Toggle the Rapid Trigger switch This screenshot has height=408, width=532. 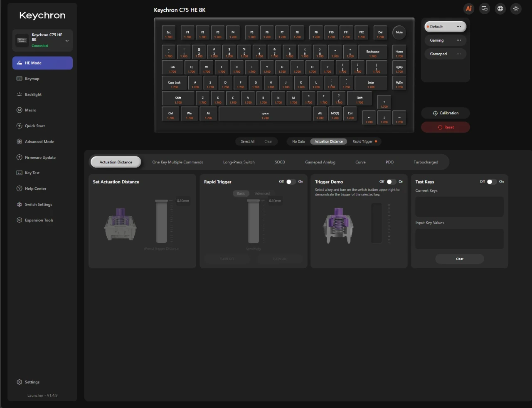point(291,182)
